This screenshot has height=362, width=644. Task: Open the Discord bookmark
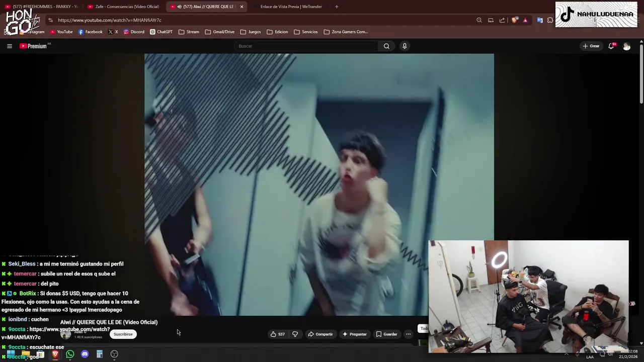coord(133,32)
